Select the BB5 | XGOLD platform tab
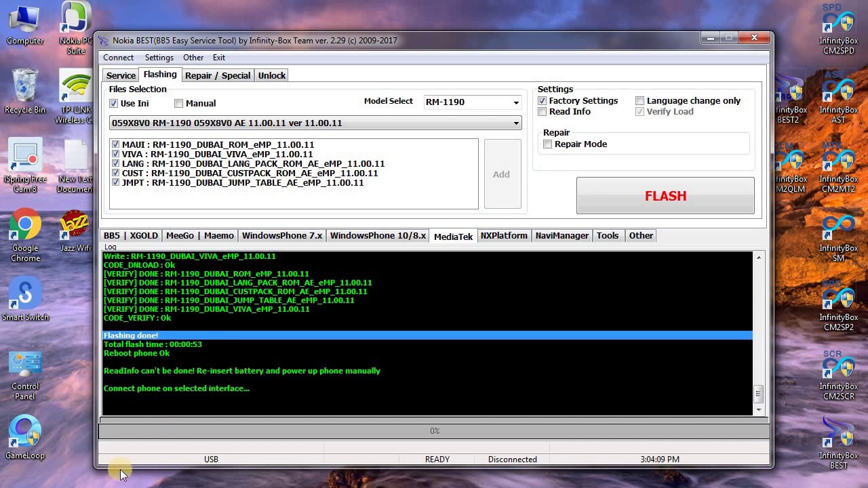The image size is (868, 488). click(131, 236)
